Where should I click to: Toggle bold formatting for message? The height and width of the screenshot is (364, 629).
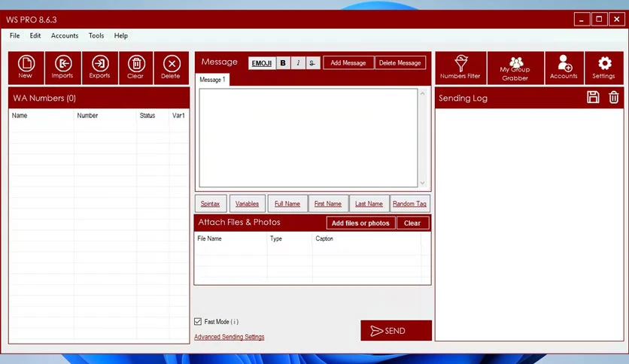283,63
